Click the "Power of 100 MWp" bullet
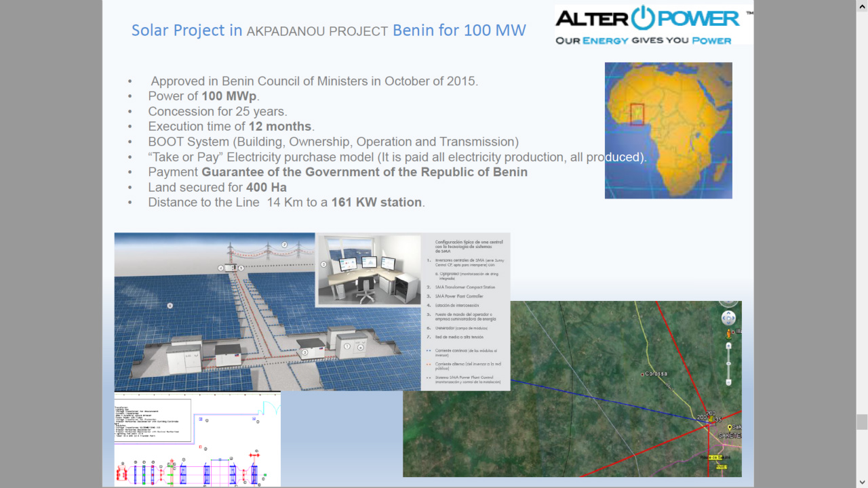Screen dimensions: 868x488 point(204,96)
